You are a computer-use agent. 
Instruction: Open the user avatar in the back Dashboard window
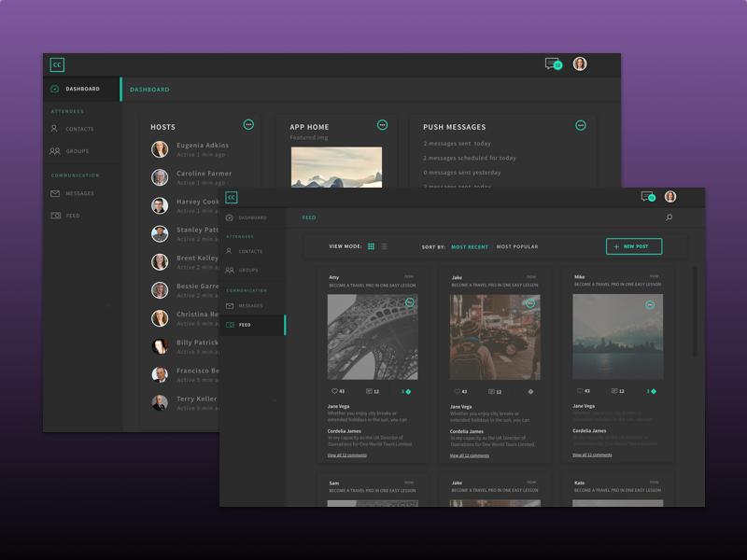(x=580, y=64)
